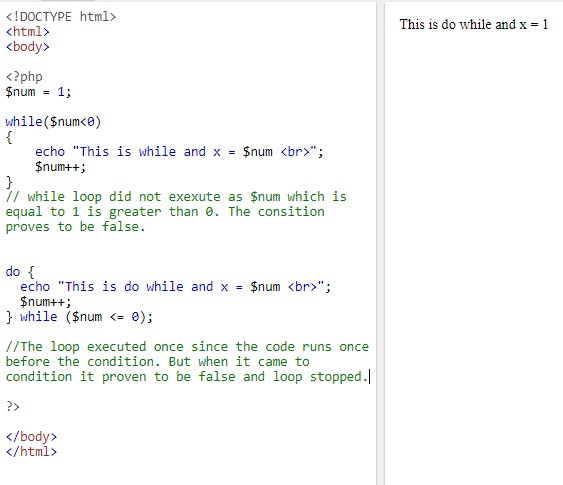Click the opening <body> tag line
Image resolution: width=563 pixels, height=485 pixels.
coord(28,47)
